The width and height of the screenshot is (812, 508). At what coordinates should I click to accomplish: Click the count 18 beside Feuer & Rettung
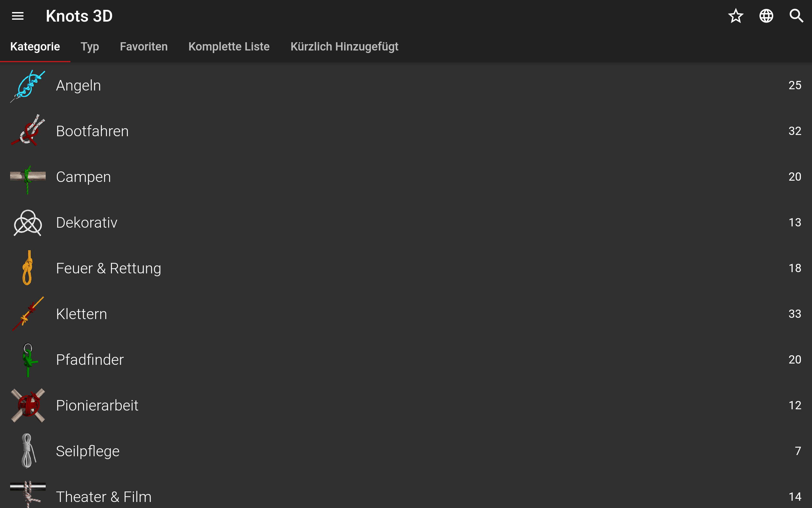click(x=795, y=268)
